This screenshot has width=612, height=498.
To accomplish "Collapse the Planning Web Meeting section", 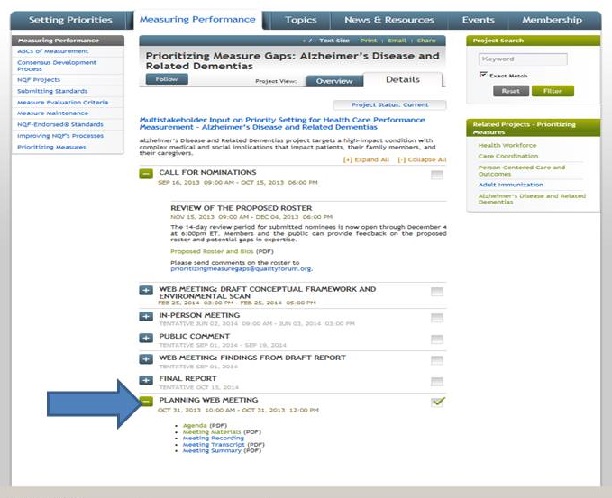I will coord(147,402).
